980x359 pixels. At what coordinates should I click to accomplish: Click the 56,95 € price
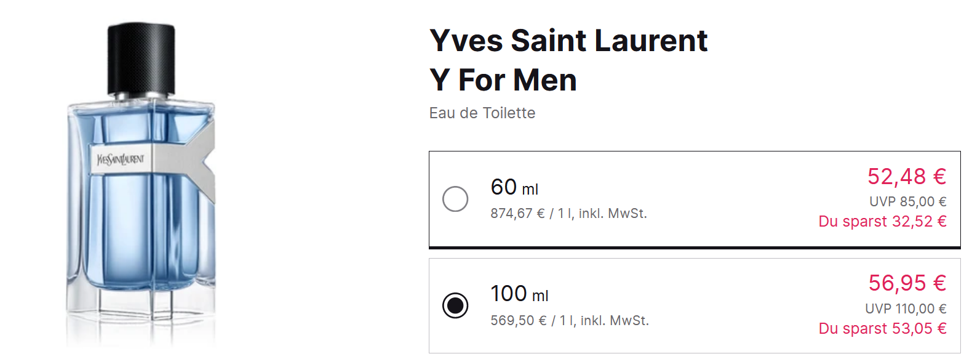click(907, 283)
